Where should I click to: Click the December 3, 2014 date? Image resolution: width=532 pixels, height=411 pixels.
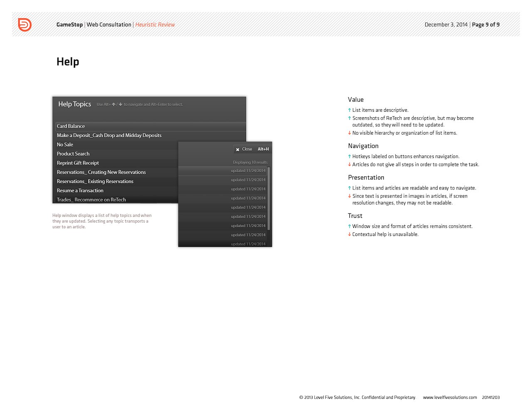[446, 25]
